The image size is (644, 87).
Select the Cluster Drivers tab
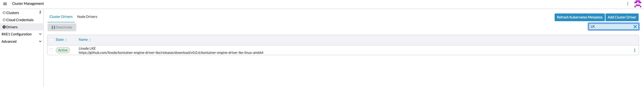coord(61,17)
